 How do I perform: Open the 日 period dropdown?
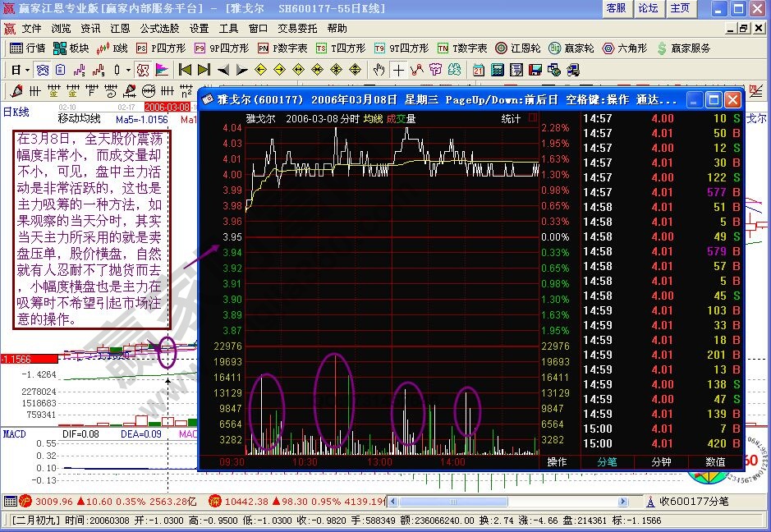[x=18, y=71]
